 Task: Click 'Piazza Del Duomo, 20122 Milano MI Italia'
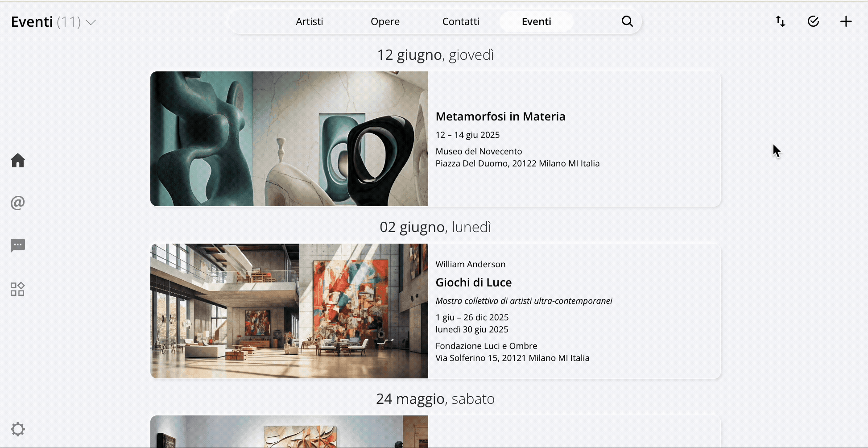[517, 163]
